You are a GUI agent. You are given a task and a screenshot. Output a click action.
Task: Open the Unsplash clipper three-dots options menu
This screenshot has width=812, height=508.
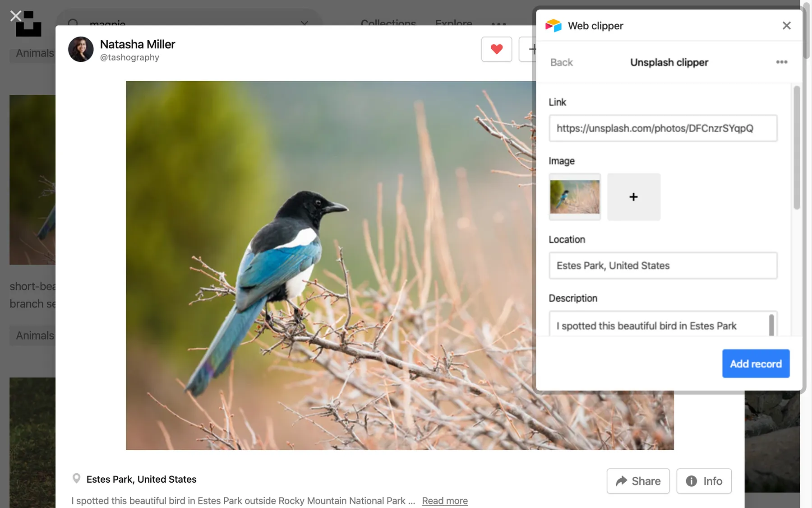pyautogui.click(x=781, y=62)
